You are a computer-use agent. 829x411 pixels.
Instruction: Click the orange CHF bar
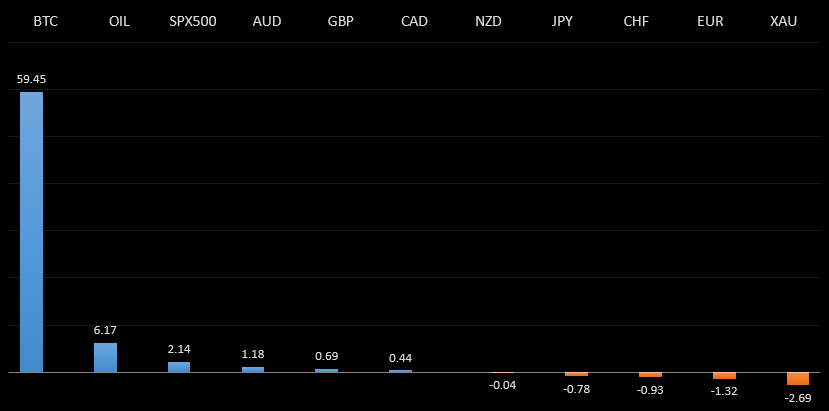pyautogui.click(x=650, y=374)
